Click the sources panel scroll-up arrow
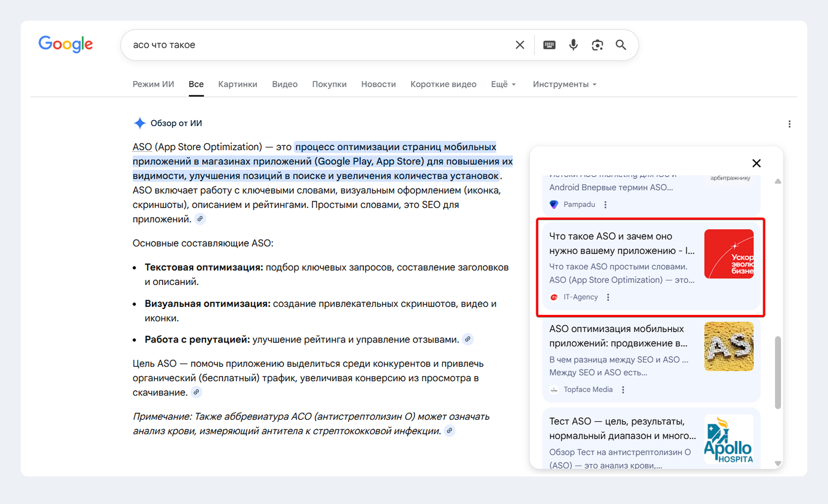 pyautogui.click(x=778, y=181)
